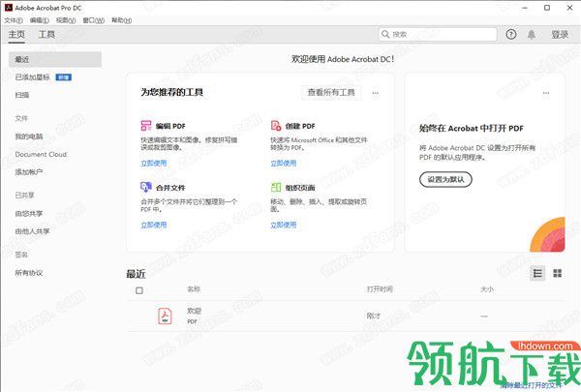Click 查看所有工具 button
The width and height of the screenshot is (581, 392).
(x=331, y=93)
